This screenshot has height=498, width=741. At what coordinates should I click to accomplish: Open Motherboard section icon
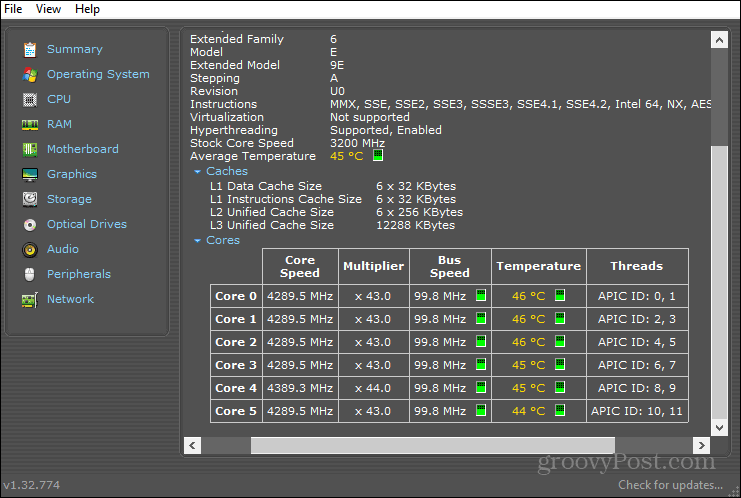point(30,149)
